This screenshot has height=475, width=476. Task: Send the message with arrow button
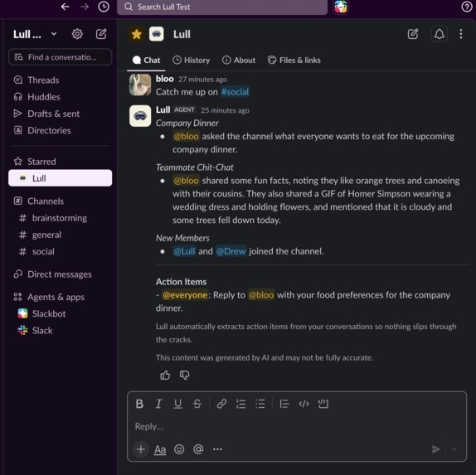point(436,449)
